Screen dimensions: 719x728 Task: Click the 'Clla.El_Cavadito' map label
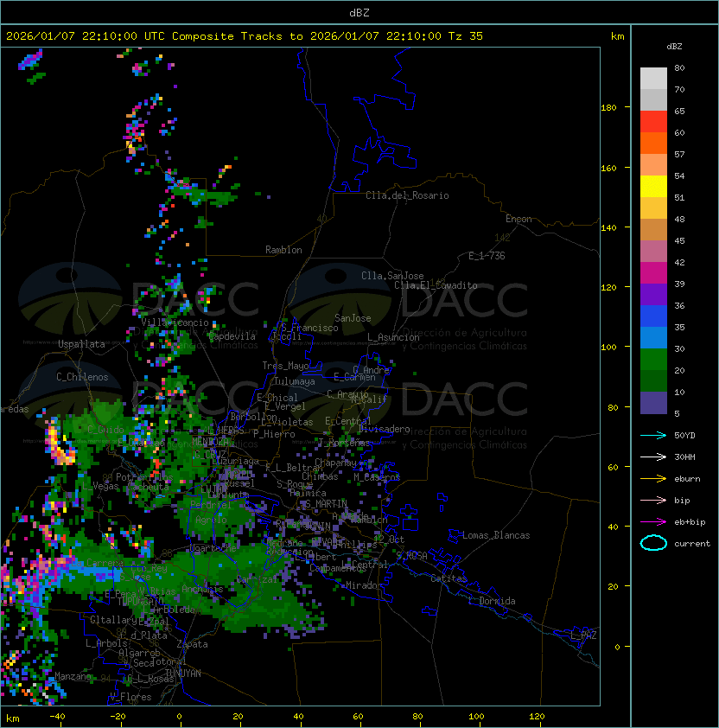click(x=436, y=285)
